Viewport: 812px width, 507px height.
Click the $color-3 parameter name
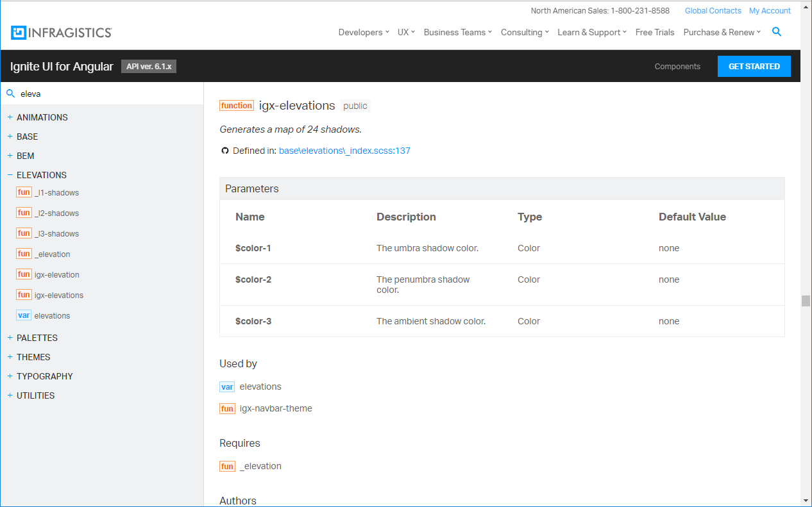(253, 321)
